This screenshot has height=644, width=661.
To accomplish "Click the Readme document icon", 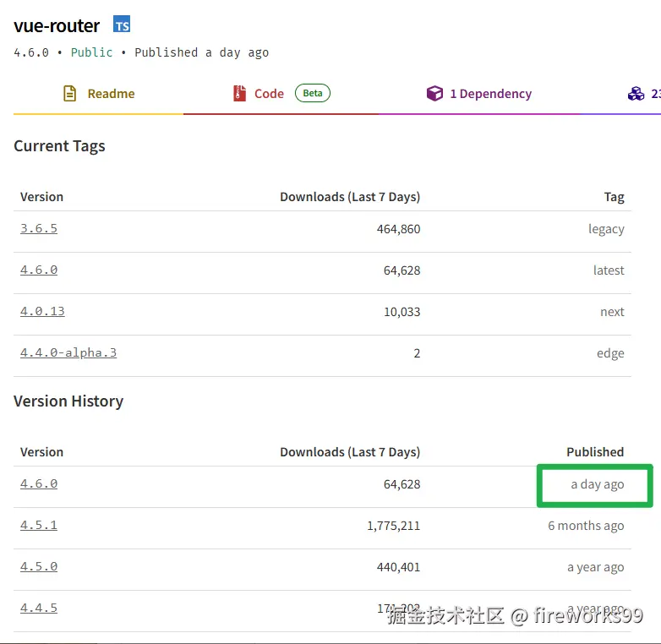I will [x=69, y=93].
